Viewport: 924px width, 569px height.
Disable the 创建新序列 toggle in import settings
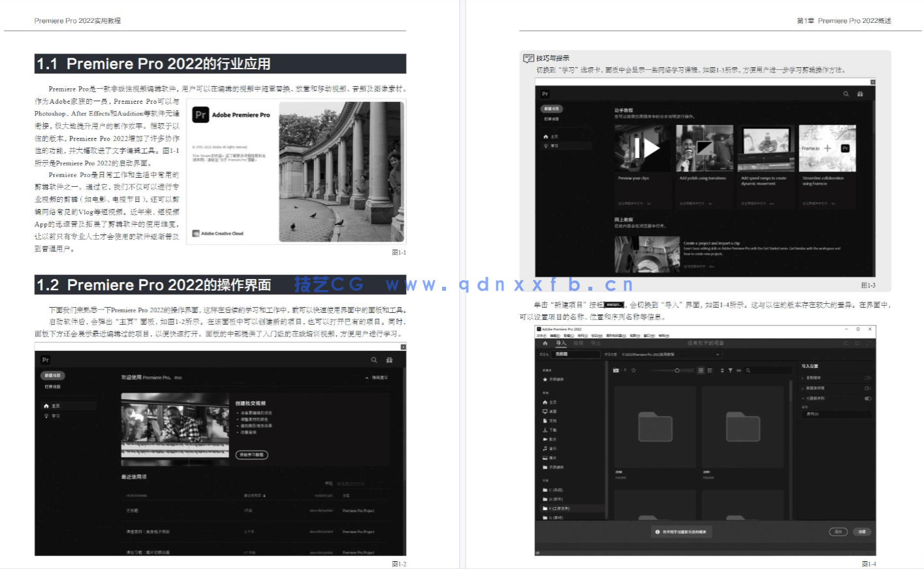868,398
